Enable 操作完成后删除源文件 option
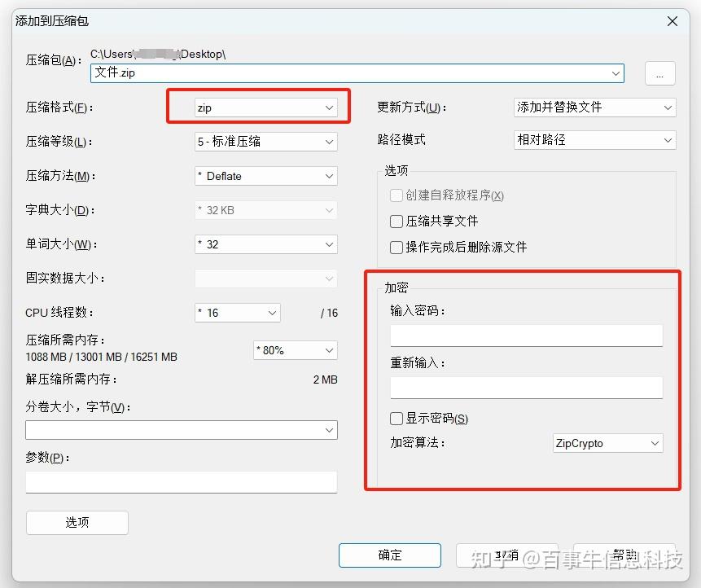Screen dimensions: 701x588 (x=396, y=248)
